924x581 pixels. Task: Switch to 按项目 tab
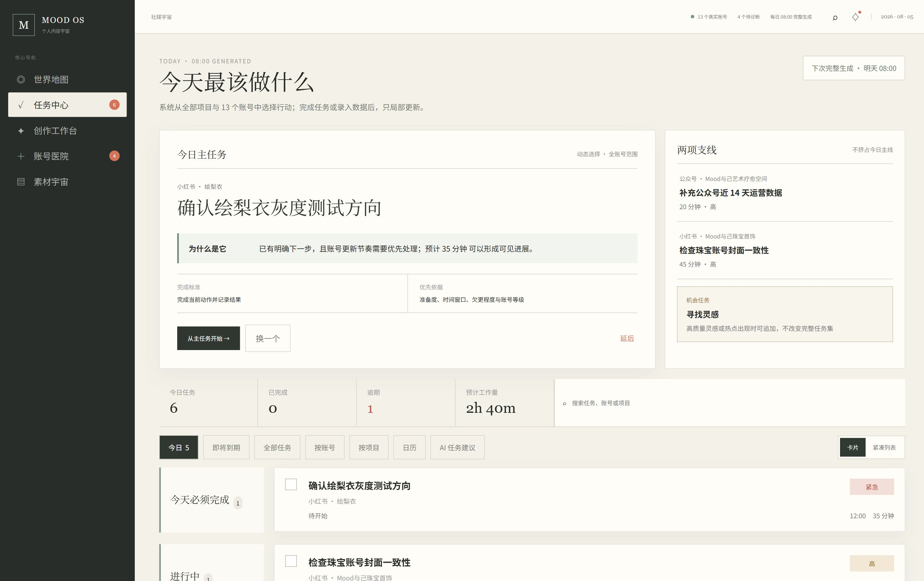pos(369,447)
